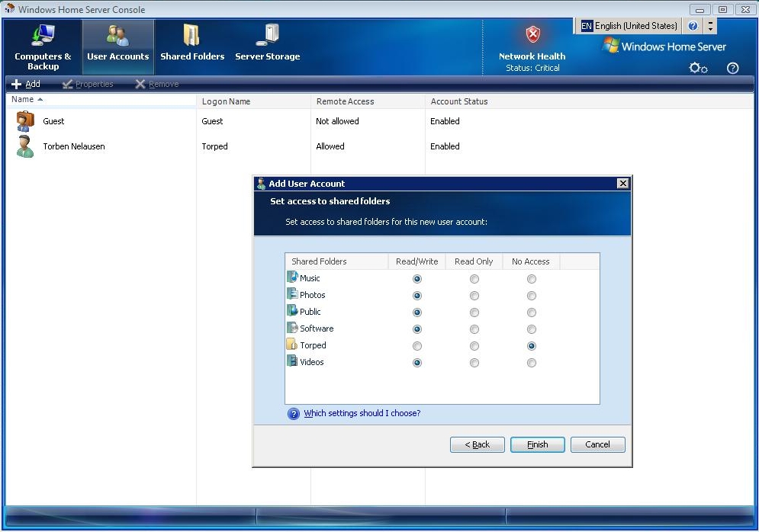The width and height of the screenshot is (759, 532).
Task: Click the Finish button
Action: [538, 444]
